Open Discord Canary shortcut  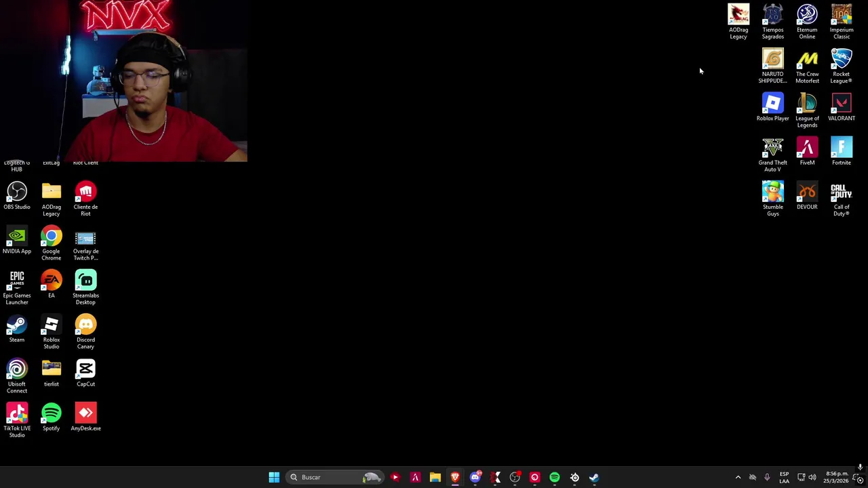pos(85,331)
